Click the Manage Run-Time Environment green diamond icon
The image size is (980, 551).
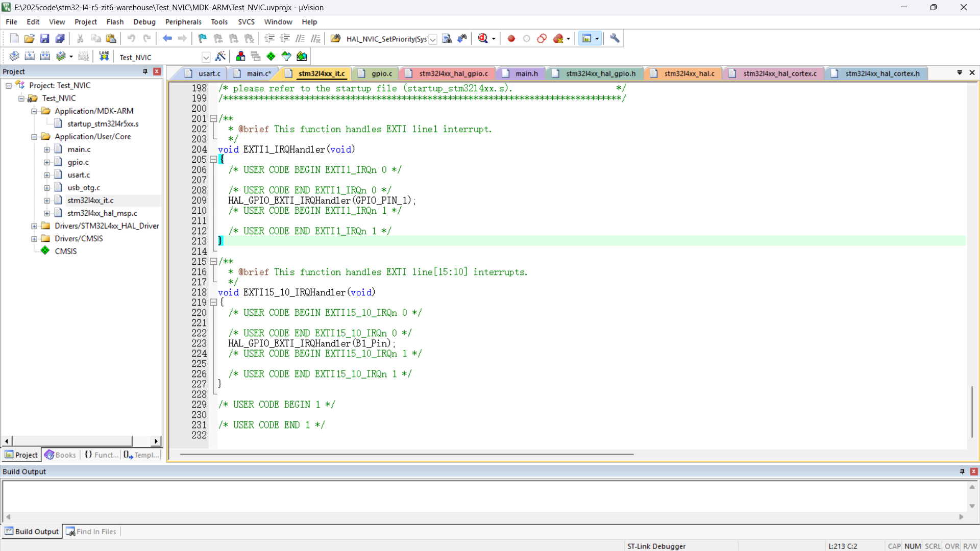tap(271, 56)
